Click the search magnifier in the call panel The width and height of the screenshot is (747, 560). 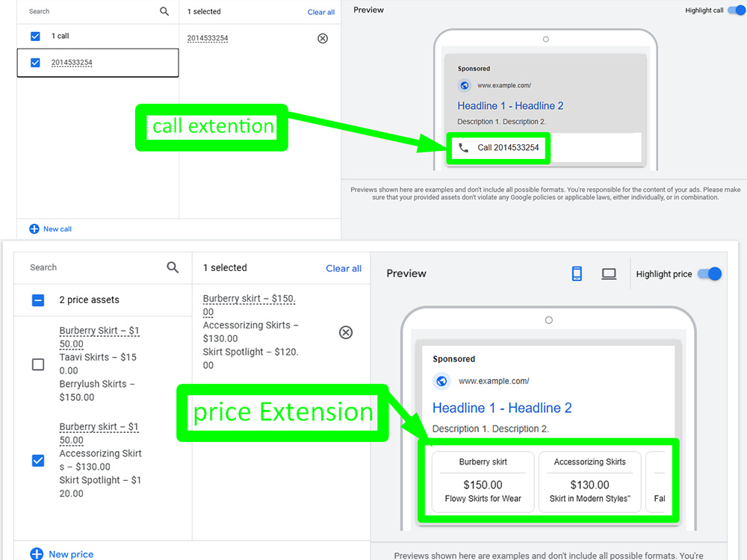tap(164, 11)
